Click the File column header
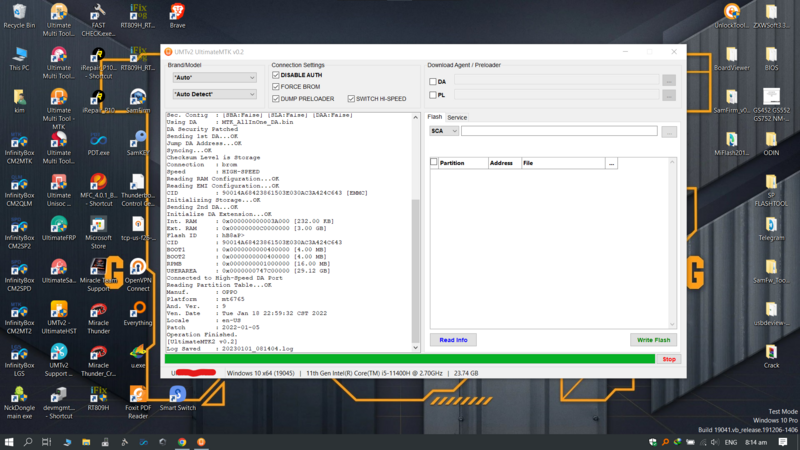 (x=563, y=163)
